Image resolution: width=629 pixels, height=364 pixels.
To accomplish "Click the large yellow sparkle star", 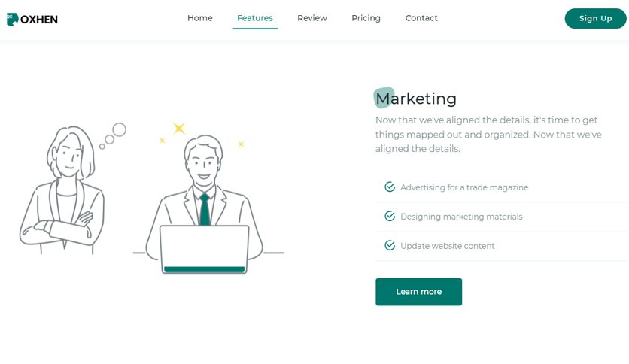I will [x=179, y=128].
